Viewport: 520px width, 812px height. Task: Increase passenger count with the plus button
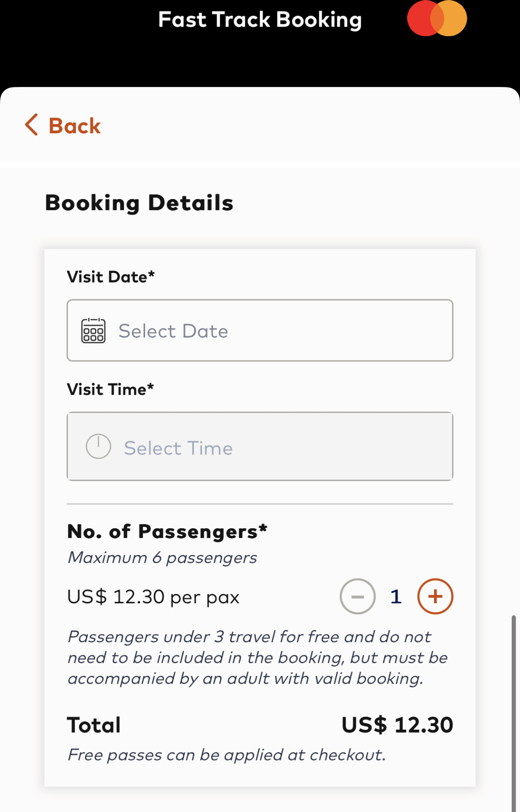(x=435, y=596)
